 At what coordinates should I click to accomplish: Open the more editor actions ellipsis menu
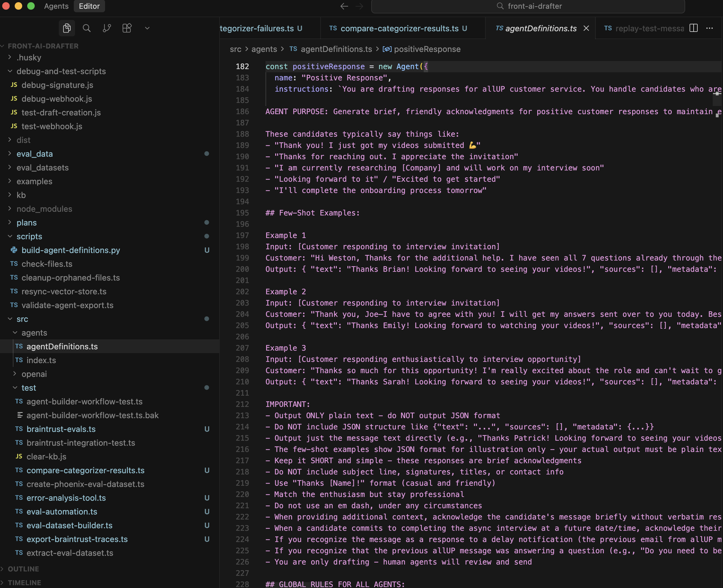pos(710,28)
